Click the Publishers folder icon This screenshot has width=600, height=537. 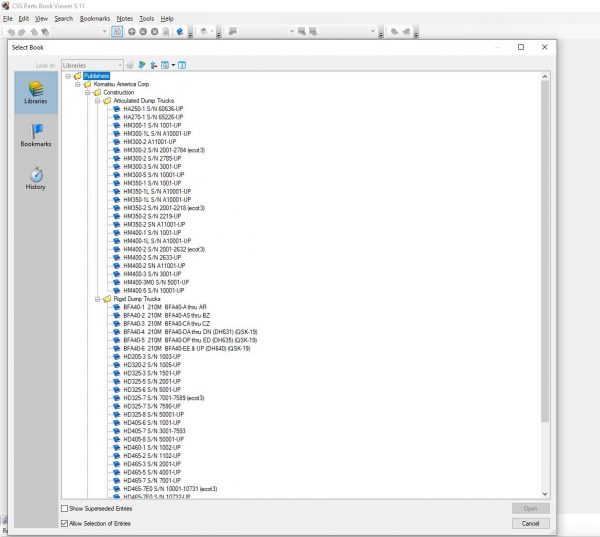click(x=78, y=76)
